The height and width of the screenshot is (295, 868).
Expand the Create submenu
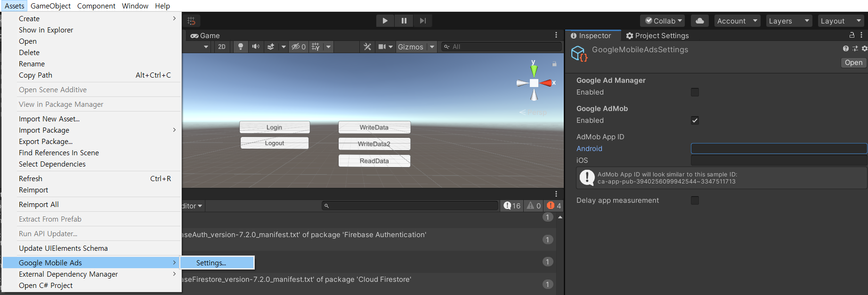click(x=92, y=18)
